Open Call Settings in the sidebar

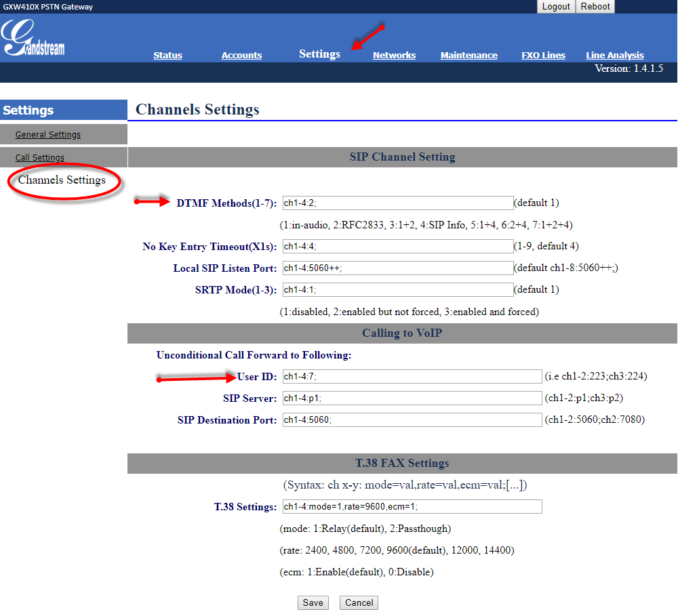(x=40, y=157)
